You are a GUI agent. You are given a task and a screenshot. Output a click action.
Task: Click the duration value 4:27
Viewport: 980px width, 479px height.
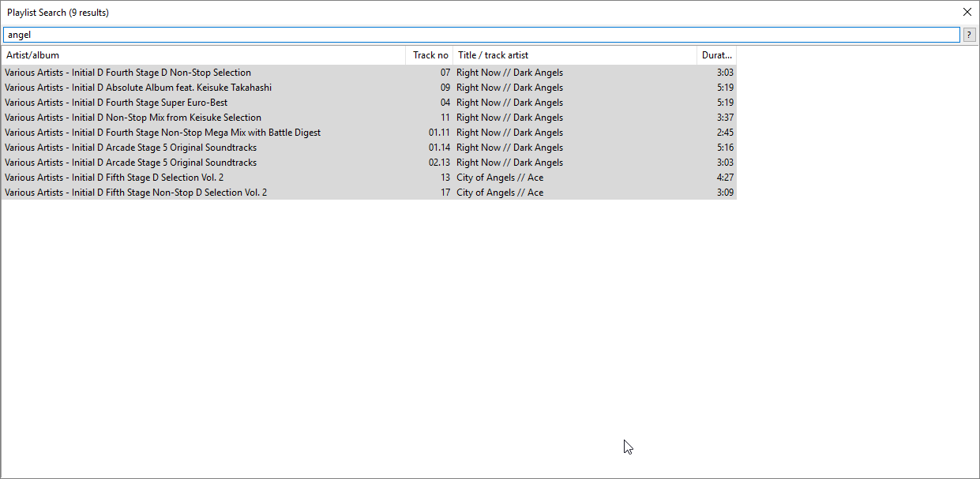pyautogui.click(x=725, y=178)
